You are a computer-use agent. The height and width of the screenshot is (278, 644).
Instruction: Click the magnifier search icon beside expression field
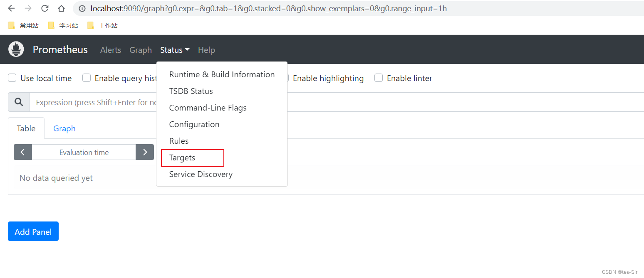point(19,102)
